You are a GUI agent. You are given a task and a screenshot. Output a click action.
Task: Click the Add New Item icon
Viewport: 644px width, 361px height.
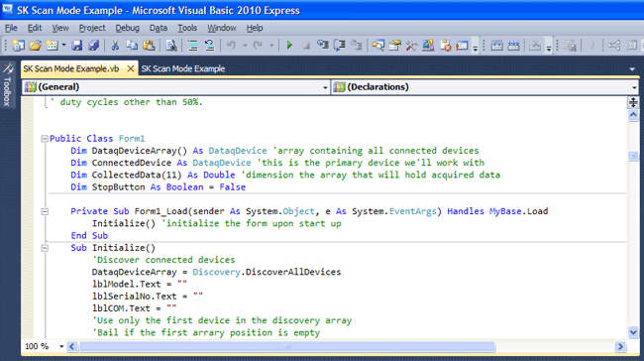[x=53, y=46]
